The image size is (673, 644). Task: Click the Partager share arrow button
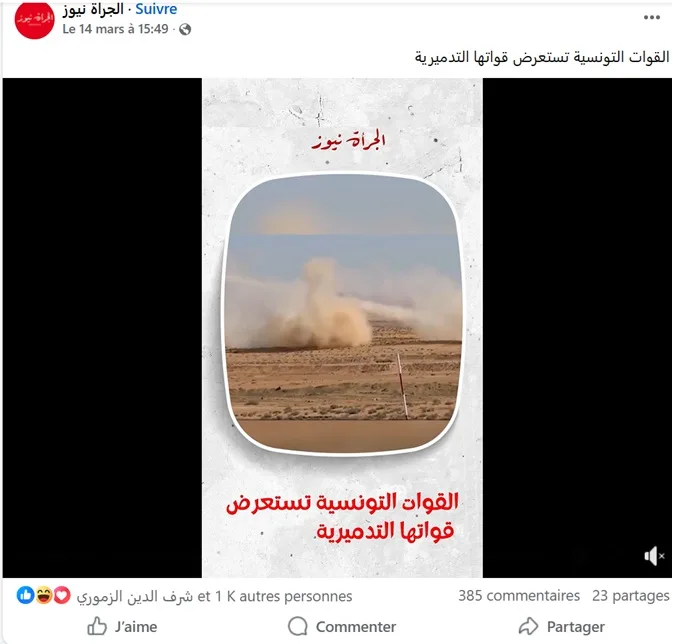561,627
